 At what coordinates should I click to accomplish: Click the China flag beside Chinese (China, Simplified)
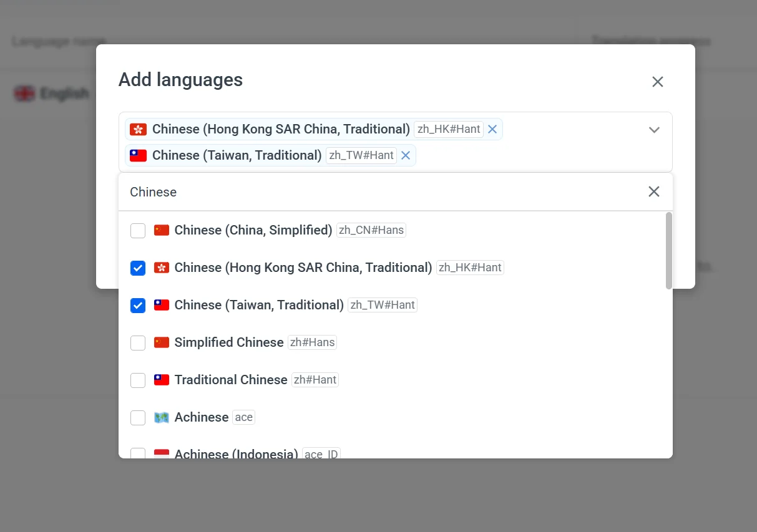(x=162, y=230)
